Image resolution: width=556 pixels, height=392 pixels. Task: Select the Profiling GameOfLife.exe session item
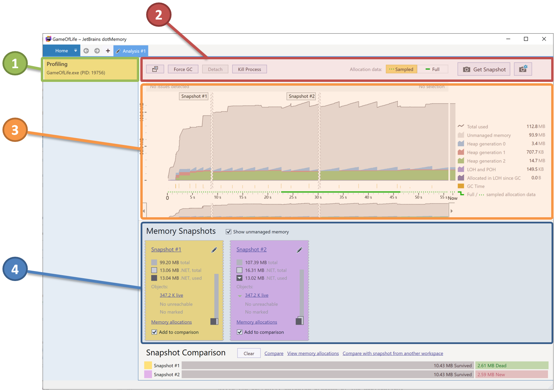(x=90, y=69)
